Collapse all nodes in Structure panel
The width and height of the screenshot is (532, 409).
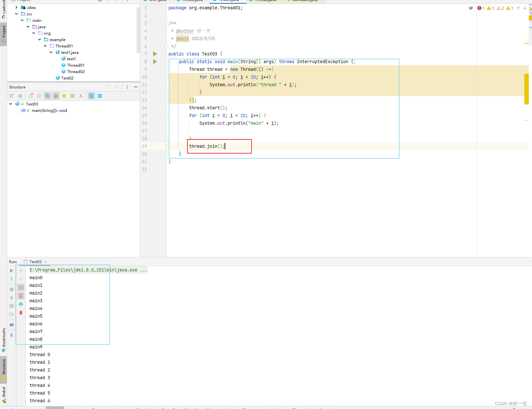click(117, 87)
